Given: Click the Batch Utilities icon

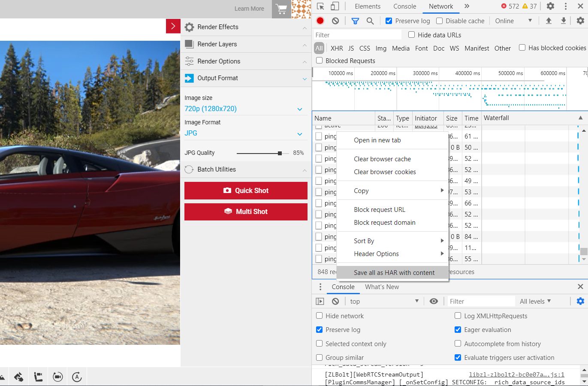Looking at the screenshot, I should coord(189,169).
